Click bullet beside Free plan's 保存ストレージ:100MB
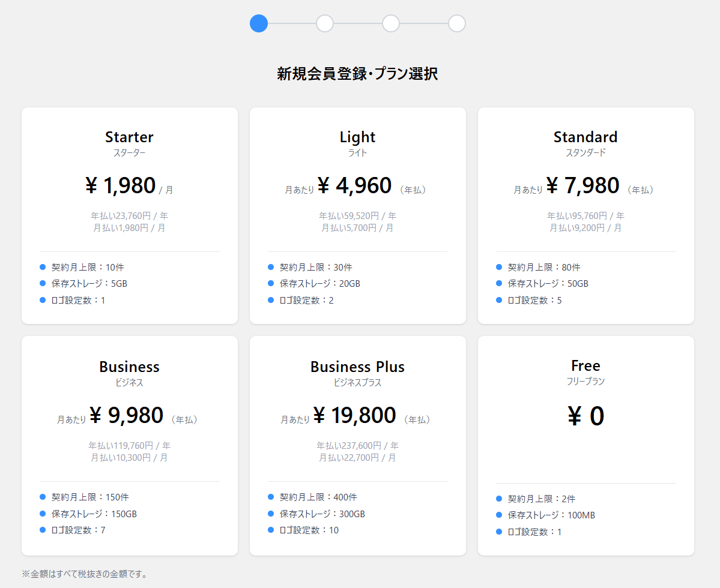The width and height of the screenshot is (720, 588). coord(499,515)
